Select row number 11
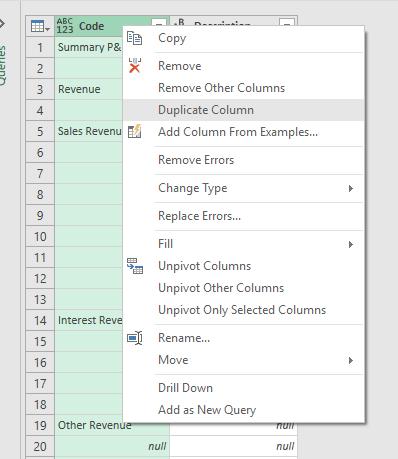Viewport: 398px width, 459px height. [x=40, y=257]
